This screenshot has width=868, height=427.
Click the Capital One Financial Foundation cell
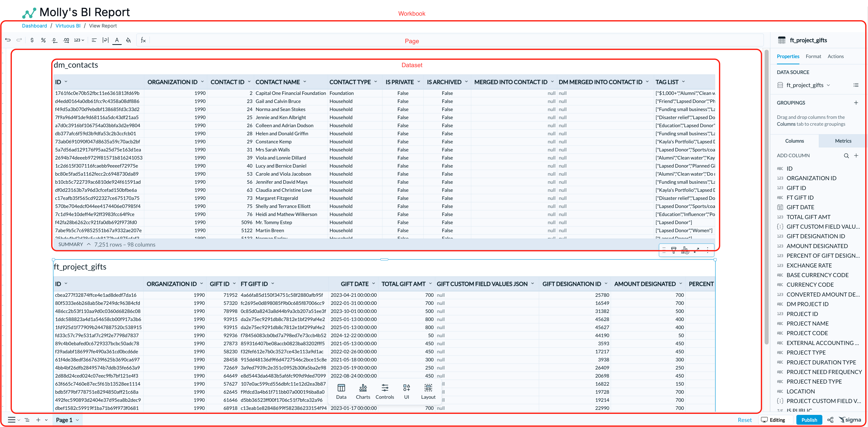click(x=291, y=93)
